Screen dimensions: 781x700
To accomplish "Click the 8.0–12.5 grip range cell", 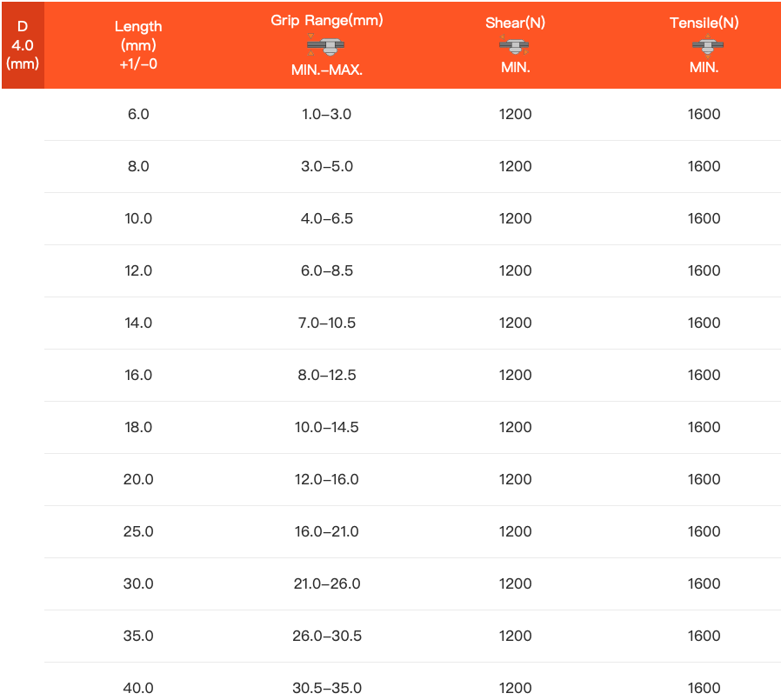I will (327, 375).
